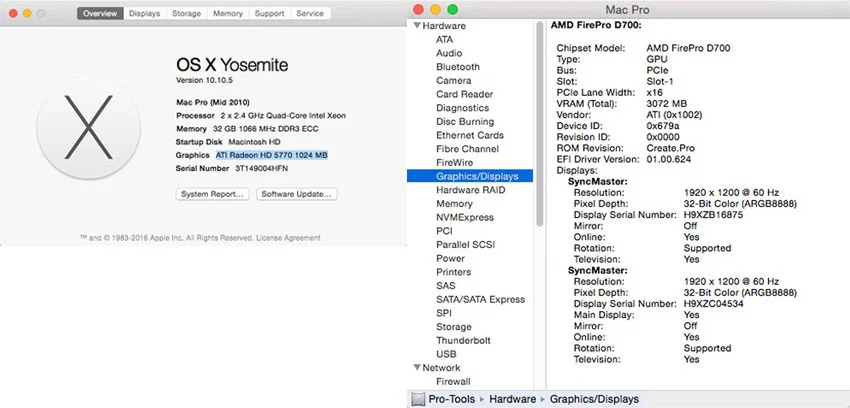Open the Service tab
This screenshot has width=850, height=408.
[310, 14]
